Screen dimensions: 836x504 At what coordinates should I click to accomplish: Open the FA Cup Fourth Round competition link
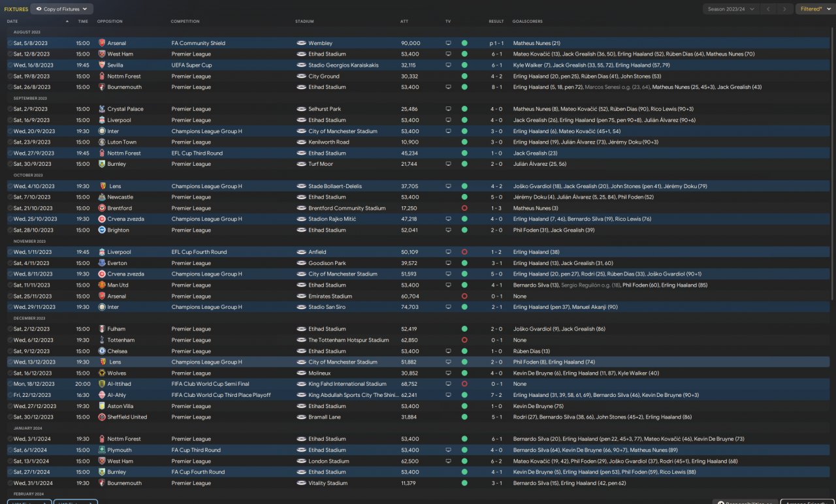coord(198,472)
